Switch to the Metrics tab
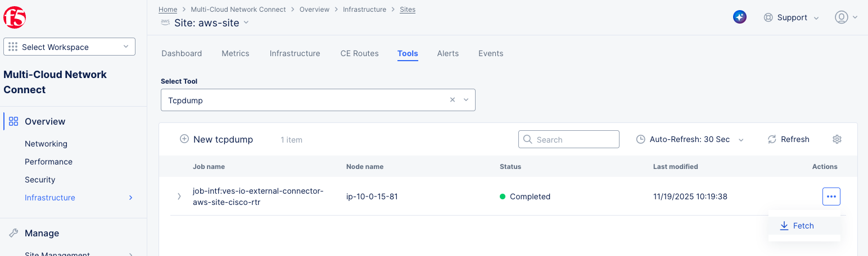 click(x=235, y=53)
